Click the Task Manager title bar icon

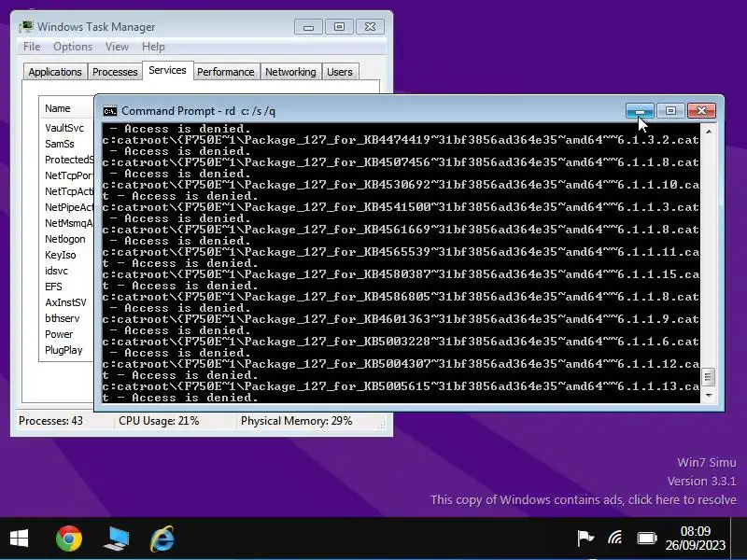(x=26, y=27)
